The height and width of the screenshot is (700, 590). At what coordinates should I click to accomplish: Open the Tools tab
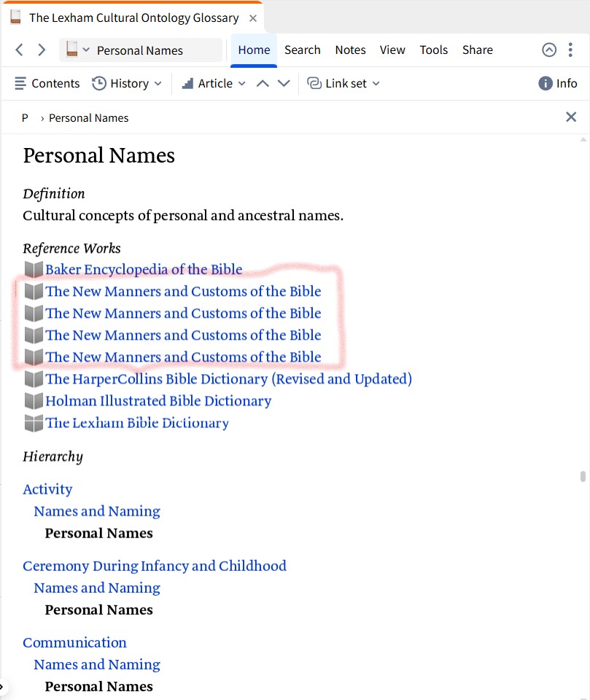point(433,50)
